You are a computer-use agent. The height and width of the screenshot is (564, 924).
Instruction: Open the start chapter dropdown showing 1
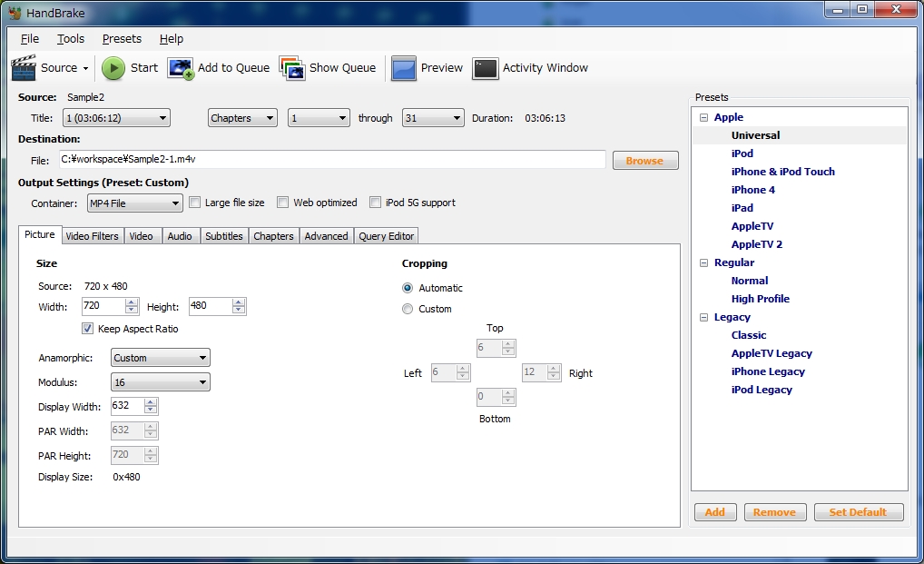click(x=319, y=118)
